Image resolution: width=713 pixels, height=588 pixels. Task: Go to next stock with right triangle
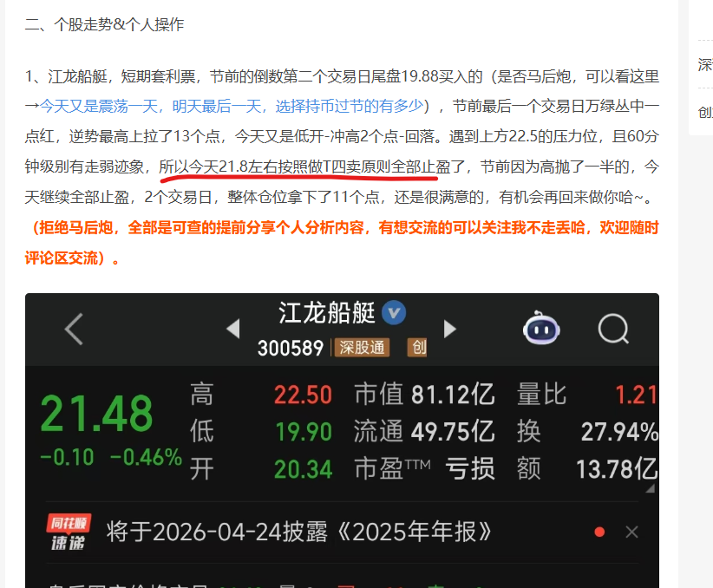(x=449, y=329)
